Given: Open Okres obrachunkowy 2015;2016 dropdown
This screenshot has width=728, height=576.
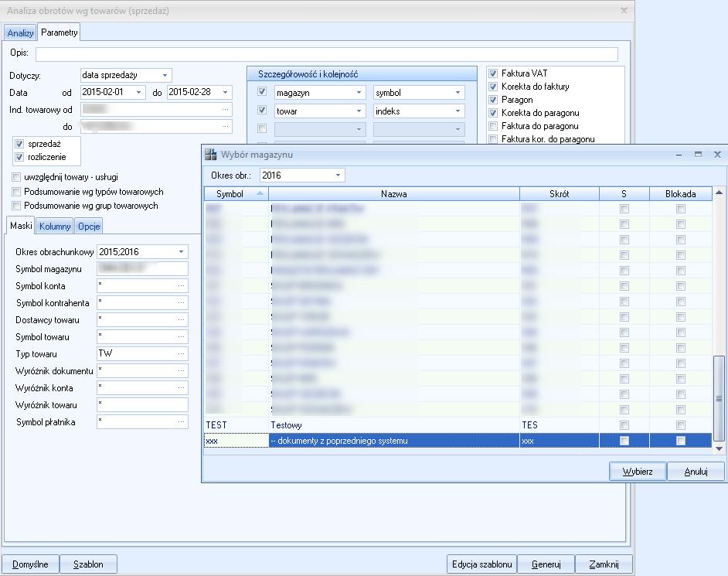Looking at the screenshot, I should tap(181, 252).
